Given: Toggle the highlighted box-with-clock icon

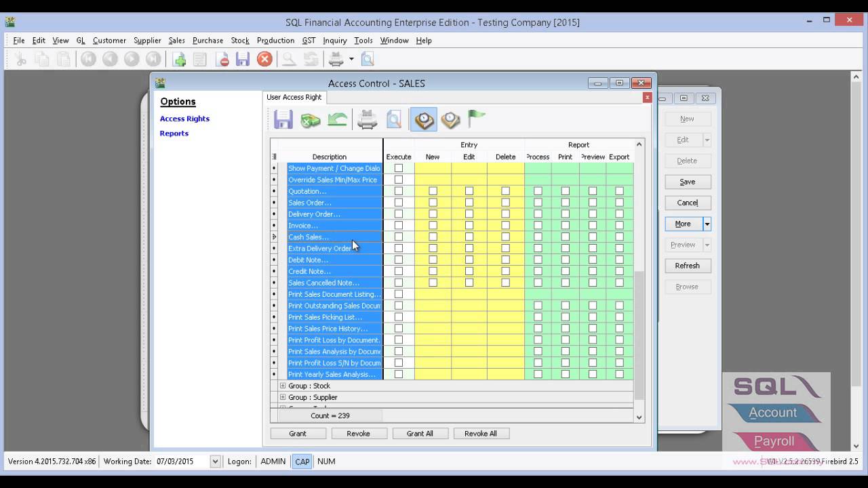Looking at the screenshot, I should coord(424,120).
